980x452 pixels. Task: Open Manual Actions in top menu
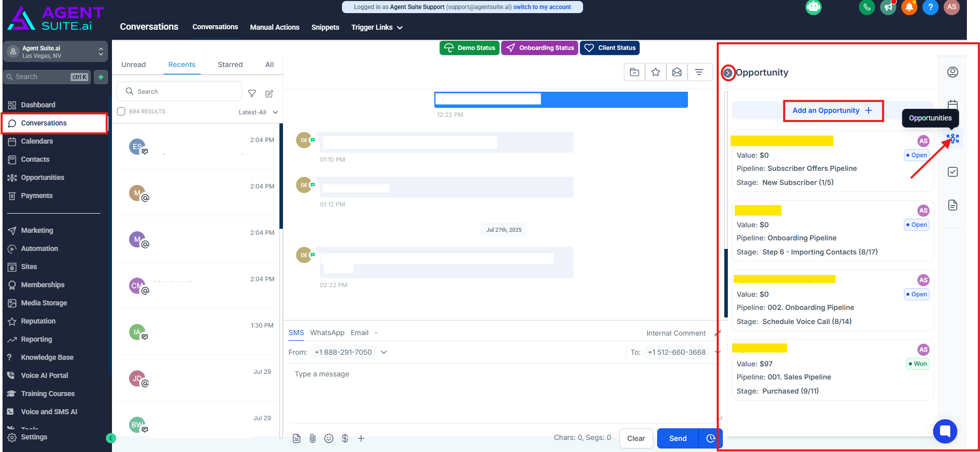(x=274, y=27)
